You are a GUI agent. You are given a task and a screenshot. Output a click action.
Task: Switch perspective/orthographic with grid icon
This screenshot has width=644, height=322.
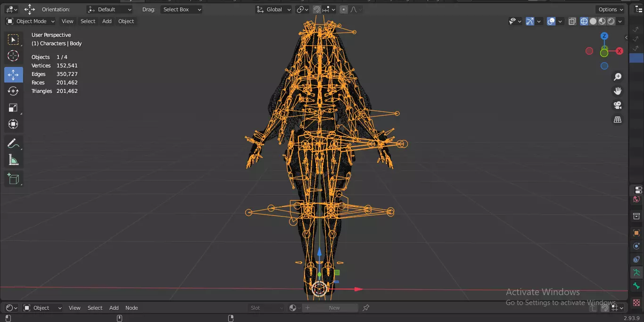[x=618, y=120]
